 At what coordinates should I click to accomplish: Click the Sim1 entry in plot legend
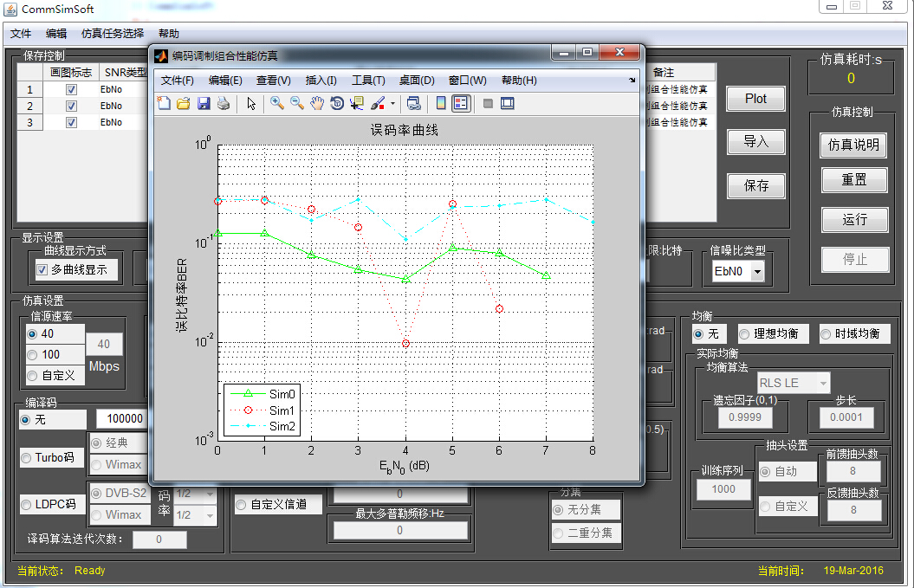(x=263, y=410)
